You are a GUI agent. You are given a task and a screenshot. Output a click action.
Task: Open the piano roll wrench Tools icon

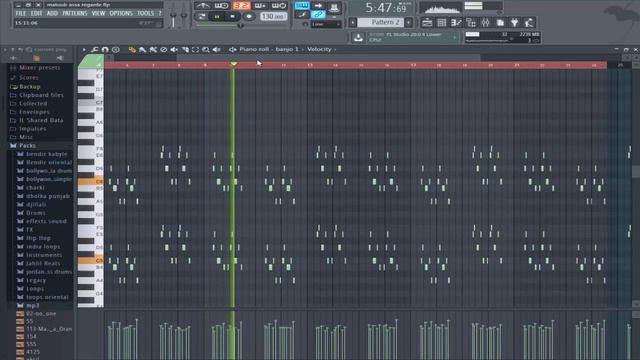click(x=95, y=49)
